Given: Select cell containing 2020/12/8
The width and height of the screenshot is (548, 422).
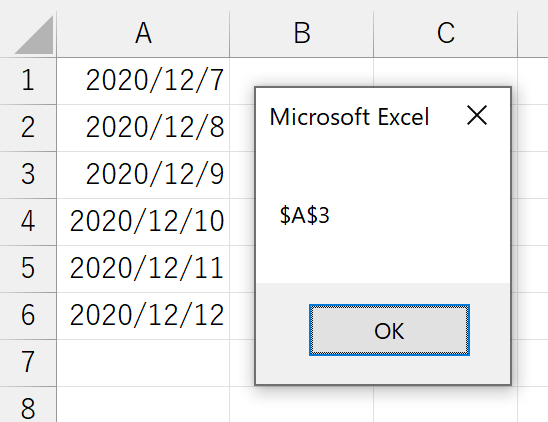Looking at the screenshot, I should tap(143, 128).
